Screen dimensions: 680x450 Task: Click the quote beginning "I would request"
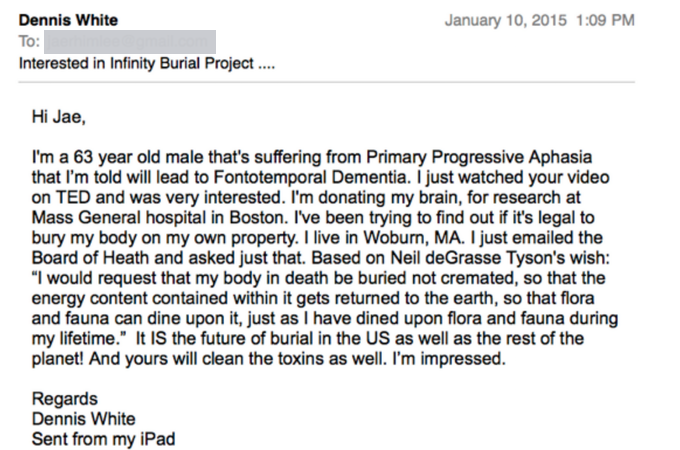point(325,308)
